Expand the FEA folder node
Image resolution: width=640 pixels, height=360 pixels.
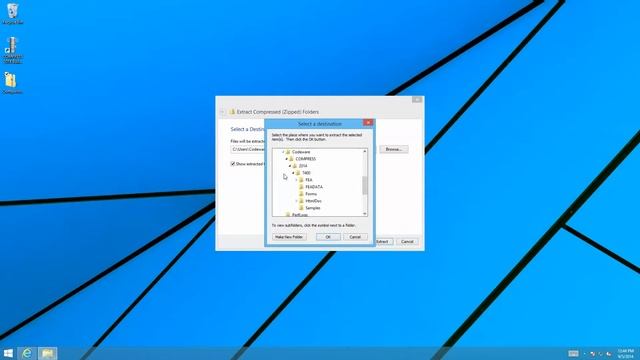pos(296,180)
